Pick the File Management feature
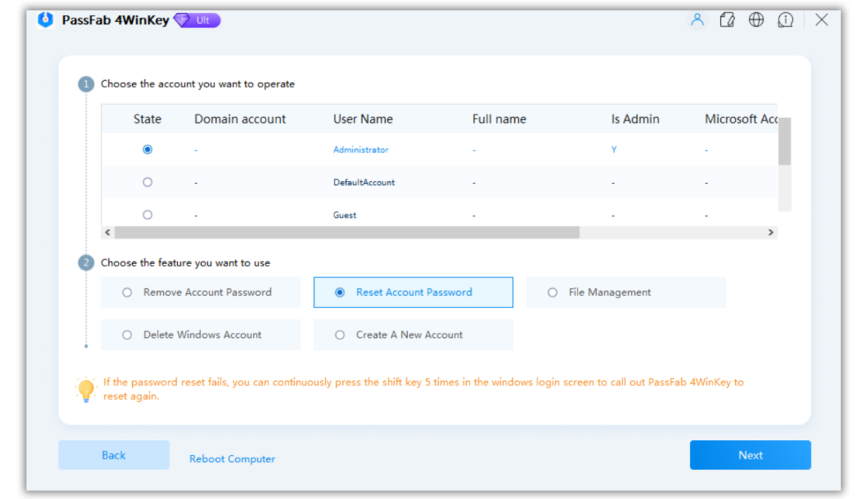This screenshot has height=499, width=868. pos(553,292)
